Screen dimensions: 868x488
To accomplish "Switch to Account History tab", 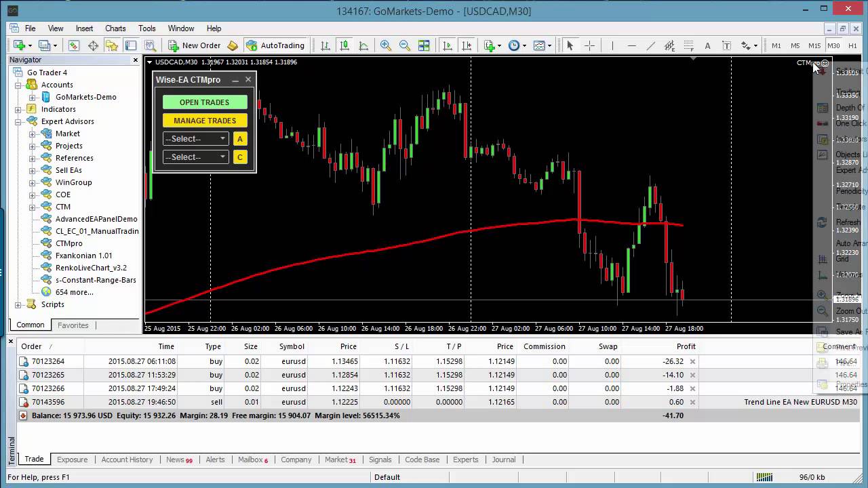I will coord(127,460).
